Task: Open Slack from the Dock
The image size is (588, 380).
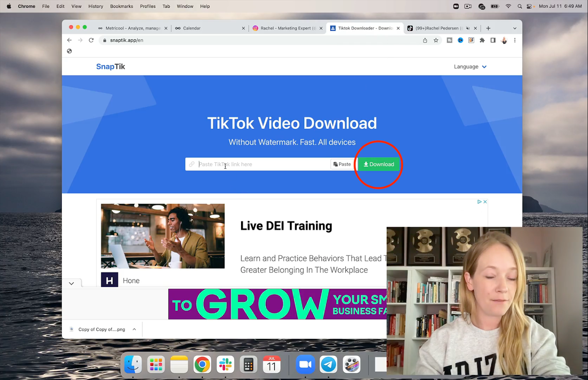Action: (225, 365)
